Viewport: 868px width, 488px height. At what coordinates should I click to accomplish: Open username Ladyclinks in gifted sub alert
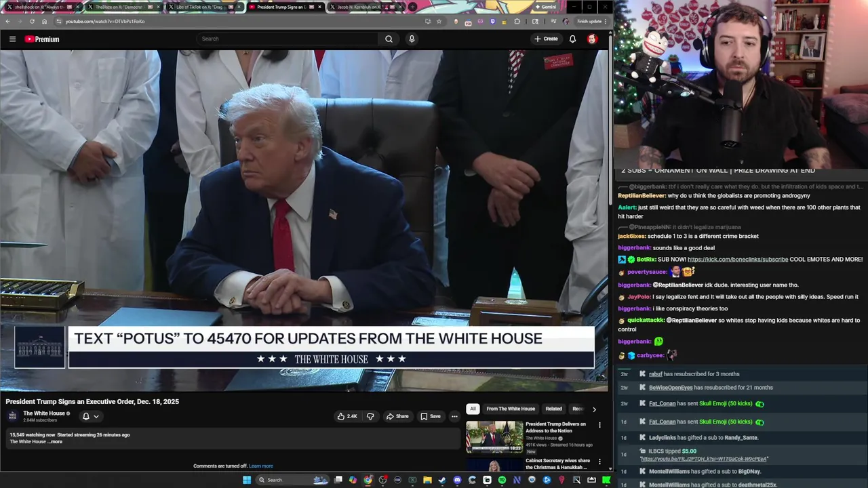pos(663,438)
